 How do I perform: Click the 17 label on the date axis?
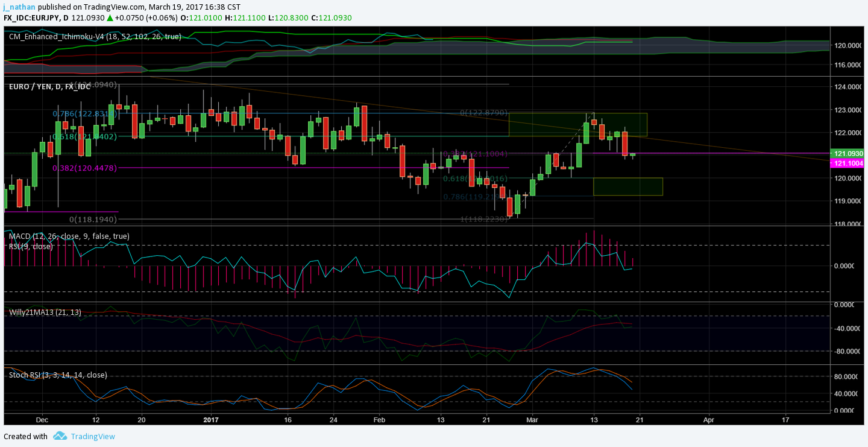(x=785, y=419)
